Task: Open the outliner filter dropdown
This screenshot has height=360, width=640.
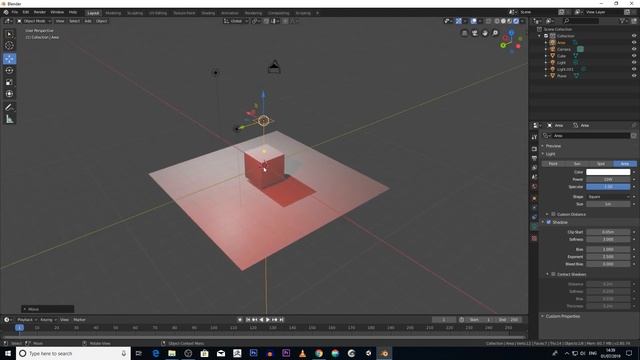Action: (623, 21)
